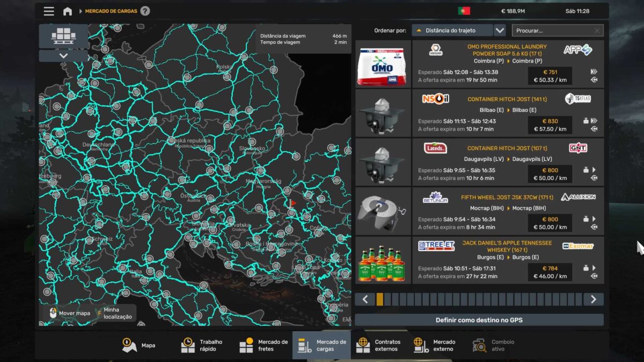Click the cargo pallet icon above map
This screenshot has height=362, width=644.
pyautogui.click(x=63, y=36)
